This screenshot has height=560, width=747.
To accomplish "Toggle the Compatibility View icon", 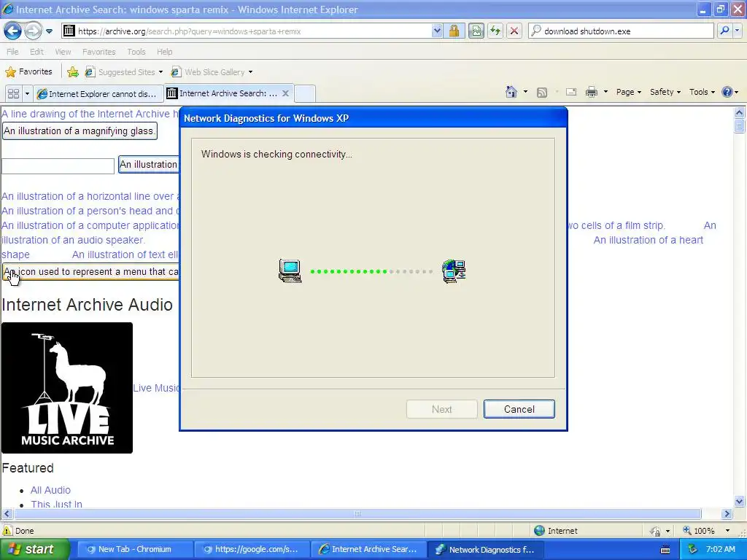I will coord(476,31).
